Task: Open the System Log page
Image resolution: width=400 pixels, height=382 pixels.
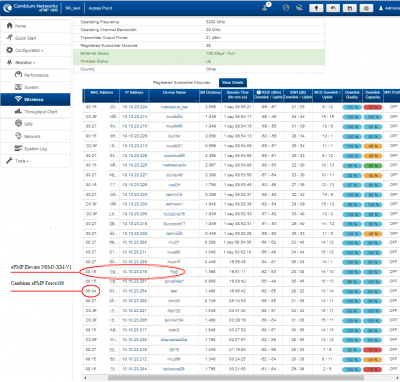Action: (x=35, y=149)
